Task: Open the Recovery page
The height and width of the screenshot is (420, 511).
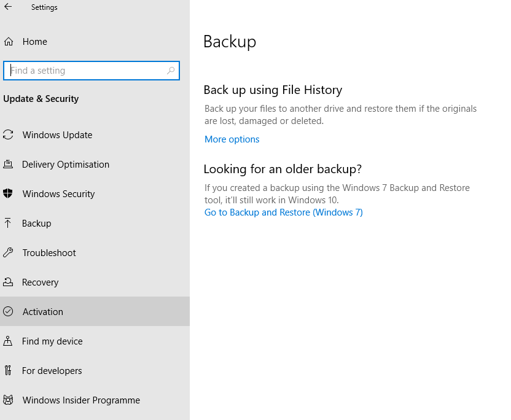Action: coord(95,282)
